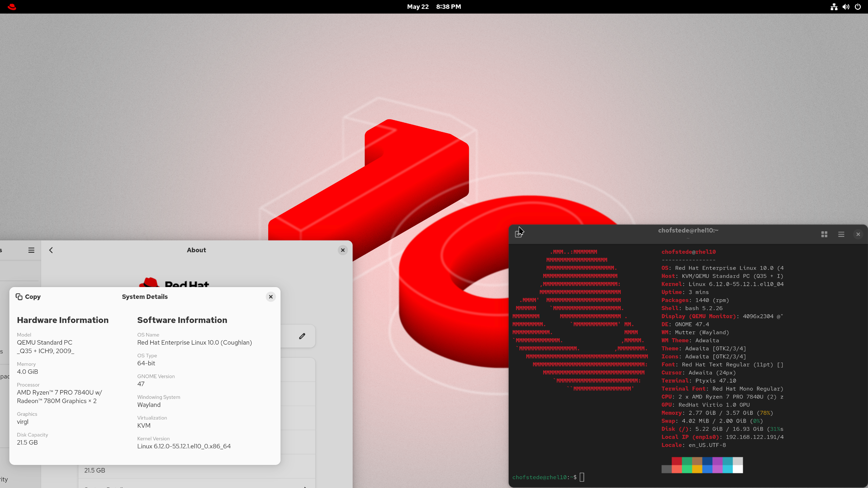Click the wired network status icon

[834, 7]
